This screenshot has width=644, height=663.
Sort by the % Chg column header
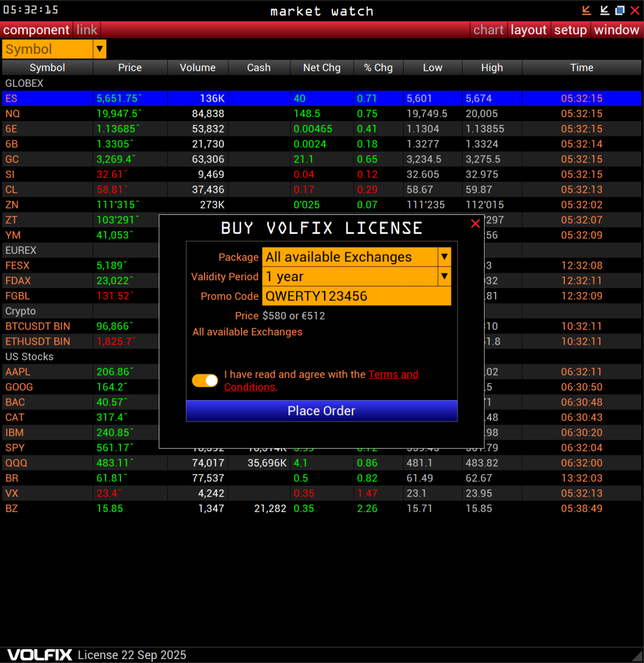(x=378, y=67)
